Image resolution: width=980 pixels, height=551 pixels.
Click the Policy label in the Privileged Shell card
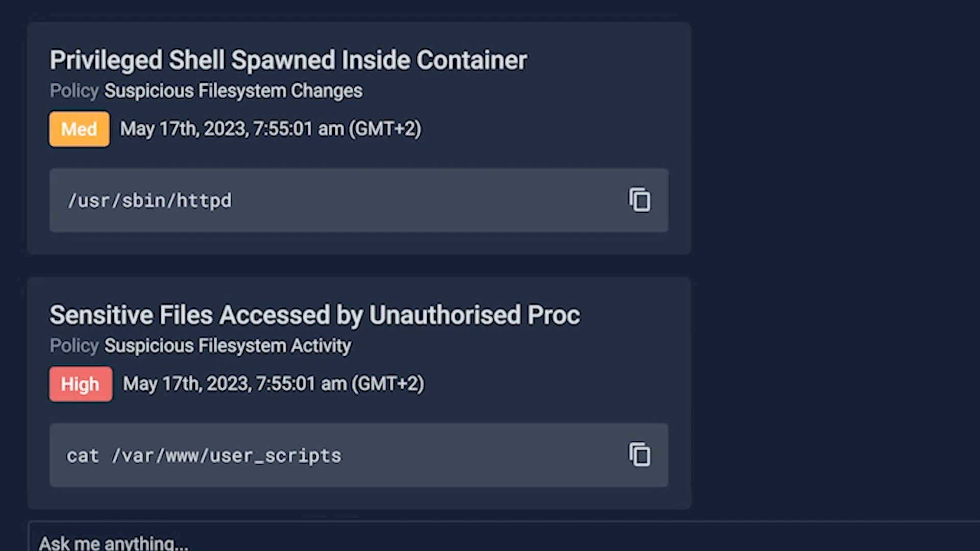click(74, 91)
